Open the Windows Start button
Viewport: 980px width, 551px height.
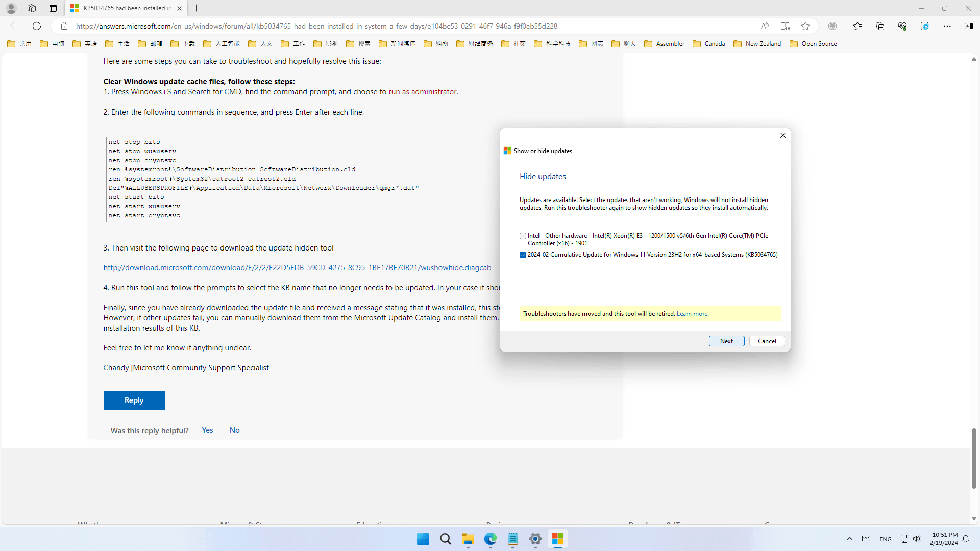(423, 539)
